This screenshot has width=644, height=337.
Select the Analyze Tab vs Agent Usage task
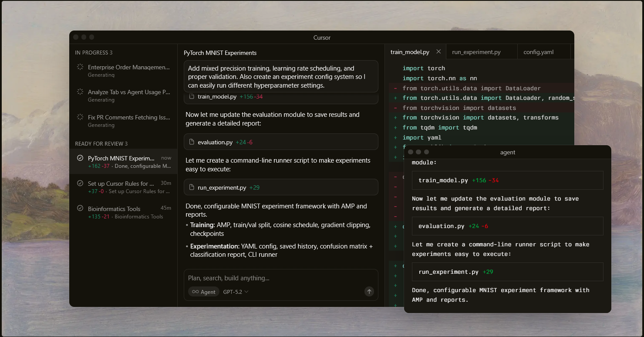128,92
